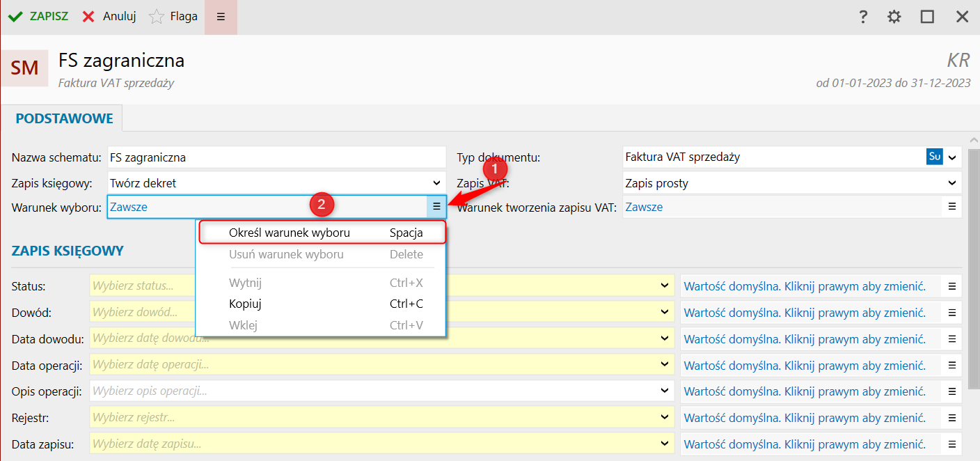Select Kopiuj in the context menu
Viewport: 980px width, 461px height.
pyautogui.click(x=245, y=304)
